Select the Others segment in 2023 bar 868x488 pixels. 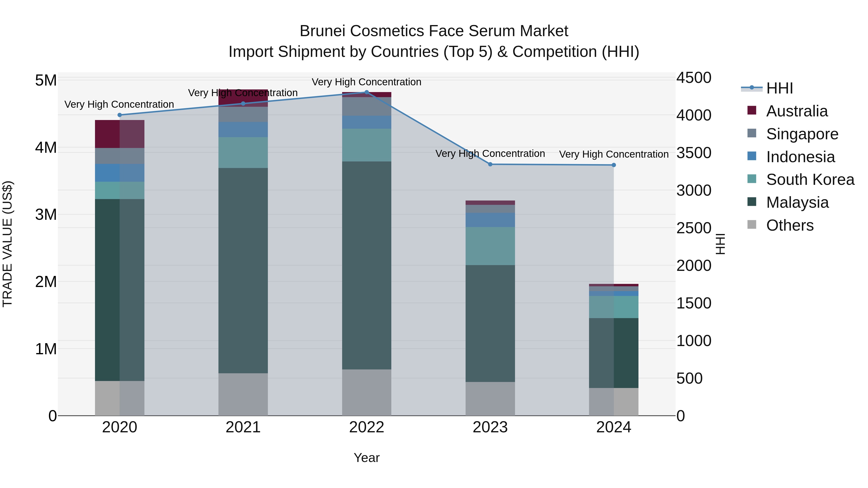coord(490,399)
